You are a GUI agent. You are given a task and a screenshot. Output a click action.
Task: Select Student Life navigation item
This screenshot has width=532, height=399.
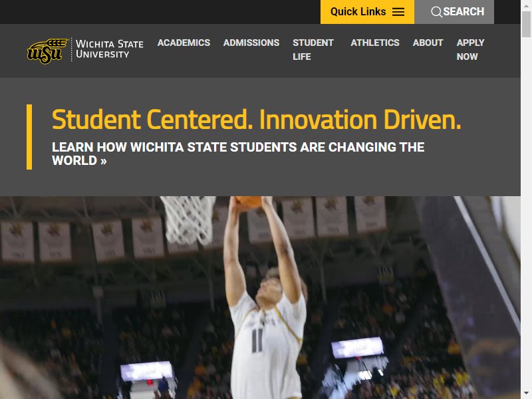click(313, 49)
